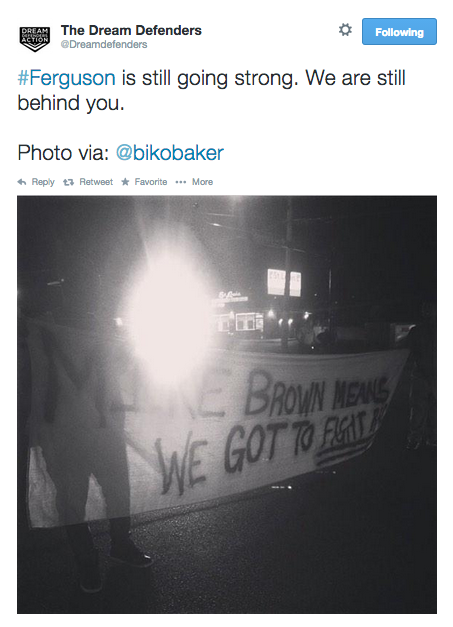Click the Retweet text label
This screenshot has width=453, height=627.
pyautogui.click(x=96, y=182)
